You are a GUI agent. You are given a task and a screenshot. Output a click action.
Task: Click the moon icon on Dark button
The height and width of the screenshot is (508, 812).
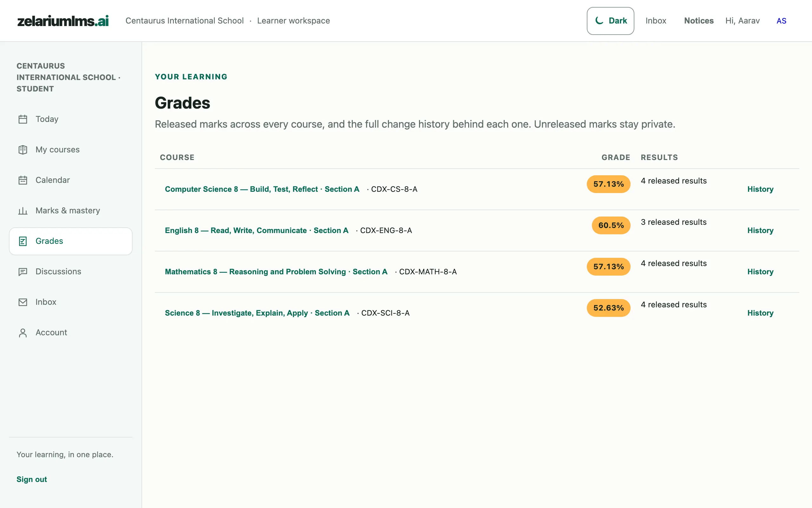point(599,21)
